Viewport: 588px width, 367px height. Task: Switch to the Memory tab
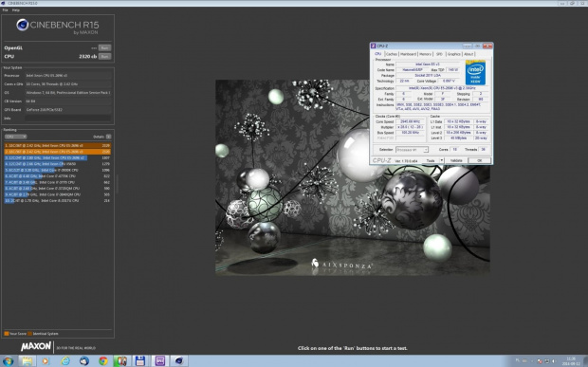[x=425, y=54]
